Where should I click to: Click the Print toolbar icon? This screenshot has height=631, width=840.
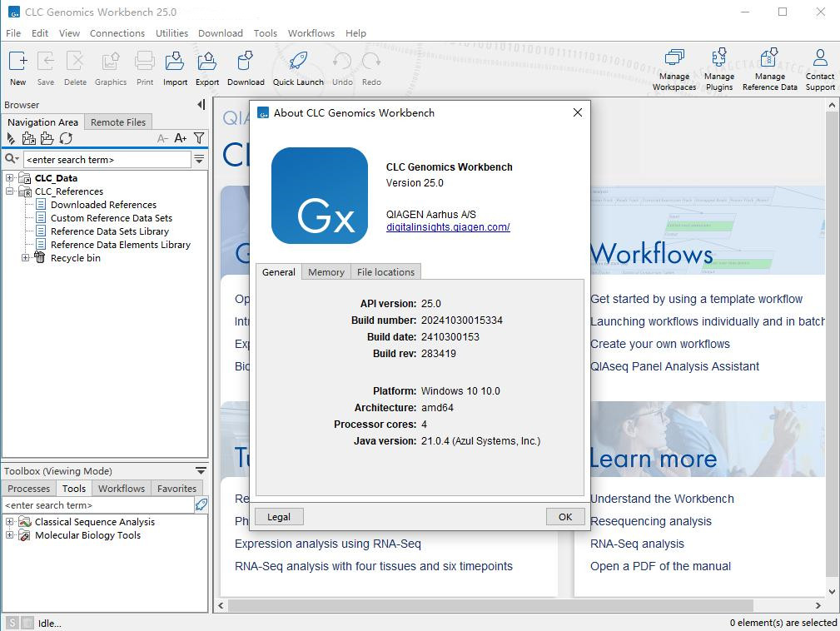click(145, 61)
